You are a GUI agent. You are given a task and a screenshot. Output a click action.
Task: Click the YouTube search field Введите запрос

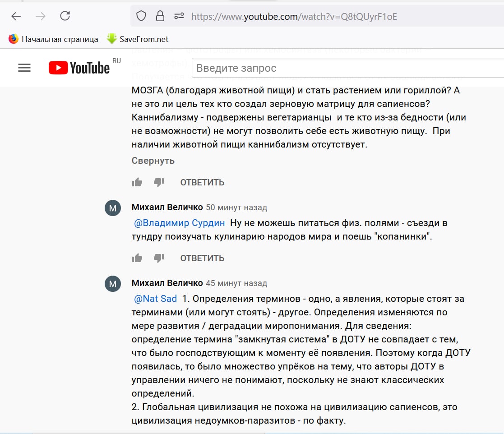[343, 68]
